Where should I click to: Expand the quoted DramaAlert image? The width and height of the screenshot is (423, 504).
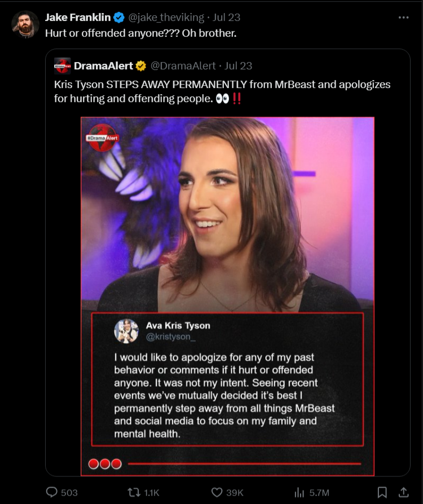(227, 297)
